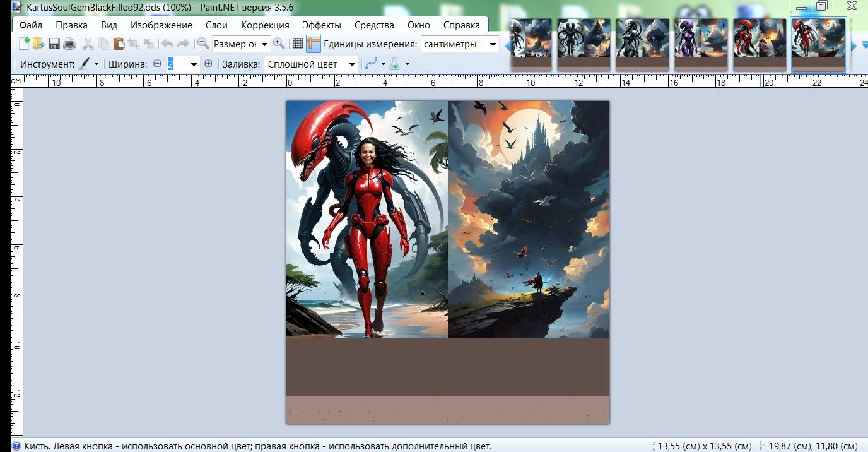This screenshot has height=452, width=868.
Task: Open the Заливка fill style dropdown
Action: point(352,64)
